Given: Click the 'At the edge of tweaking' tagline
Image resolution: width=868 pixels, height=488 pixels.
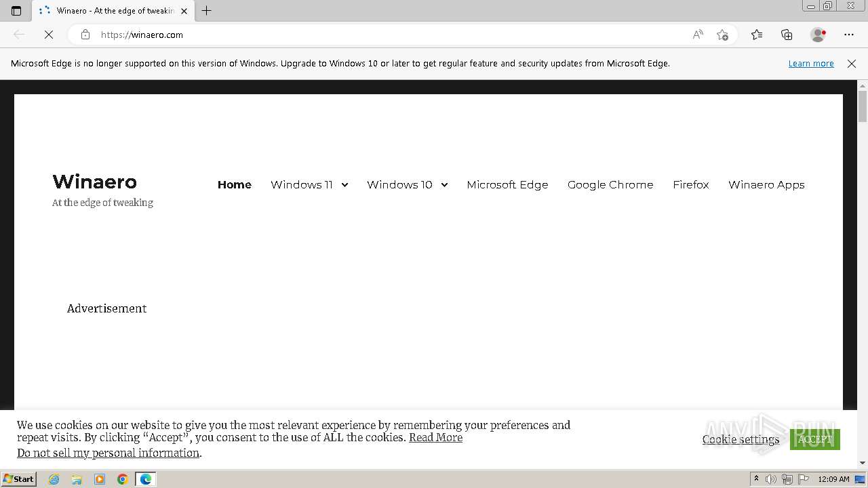Looking at the screenshot, I should click(x=102, y=203).
